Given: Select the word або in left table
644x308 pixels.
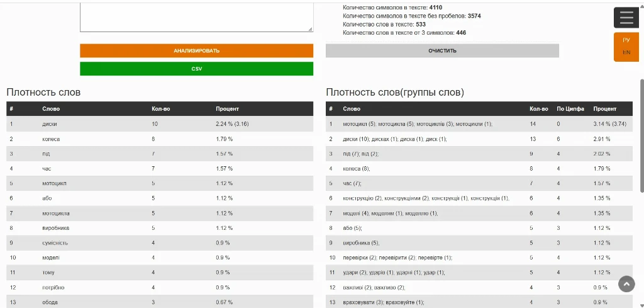Looking at the screenshot, I should tap(47, 198).
